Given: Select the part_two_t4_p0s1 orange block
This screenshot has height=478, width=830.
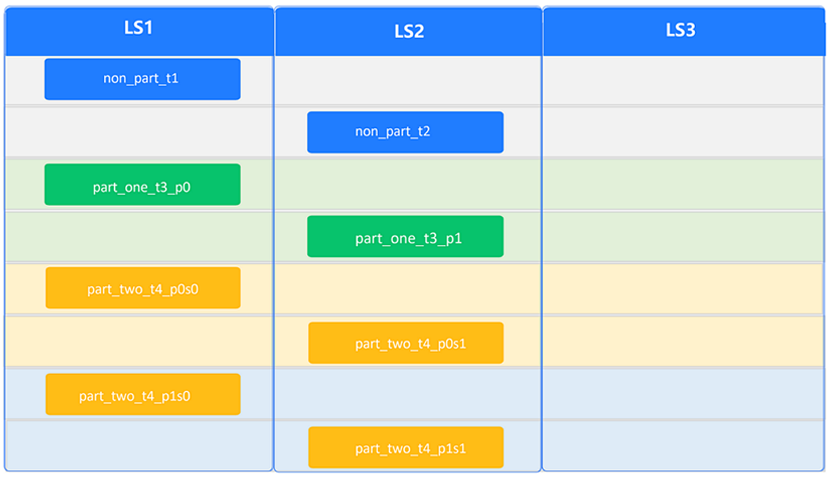Looking at the screenshot, I should 405,343.
